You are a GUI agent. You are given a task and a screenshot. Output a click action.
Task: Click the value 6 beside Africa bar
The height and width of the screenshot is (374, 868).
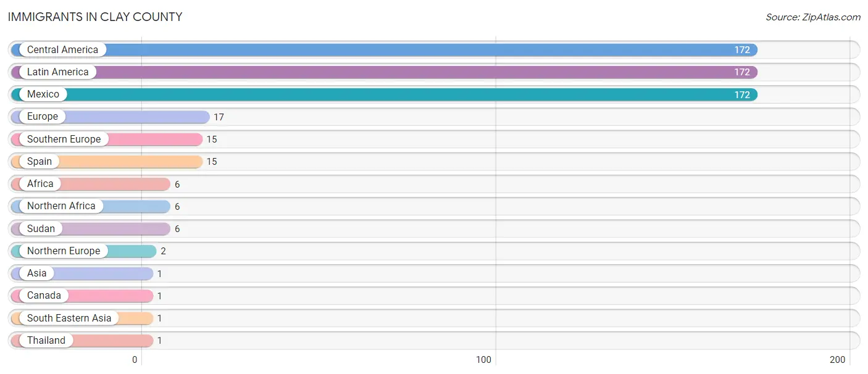click(177, 184)
